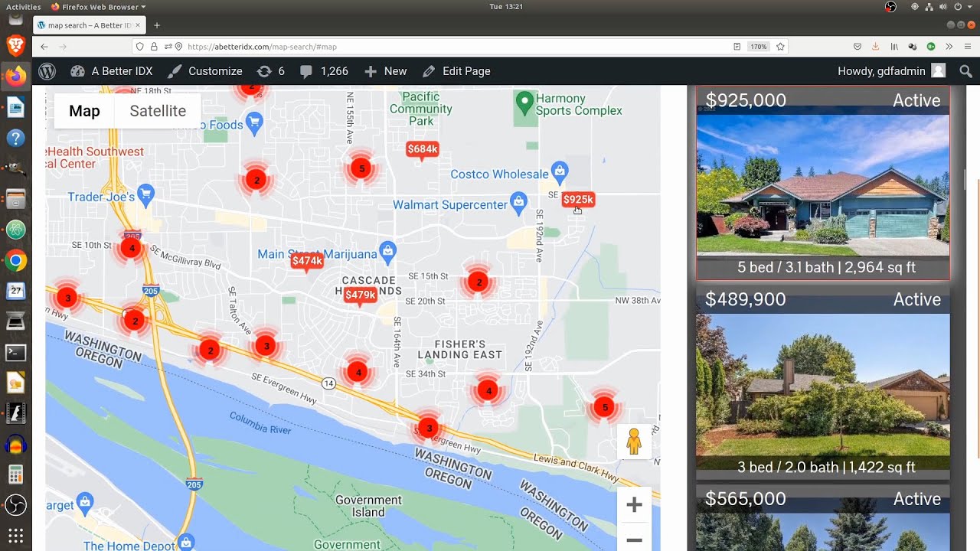Open the A Better IDX dashboard link

click(x=112, y=71)
